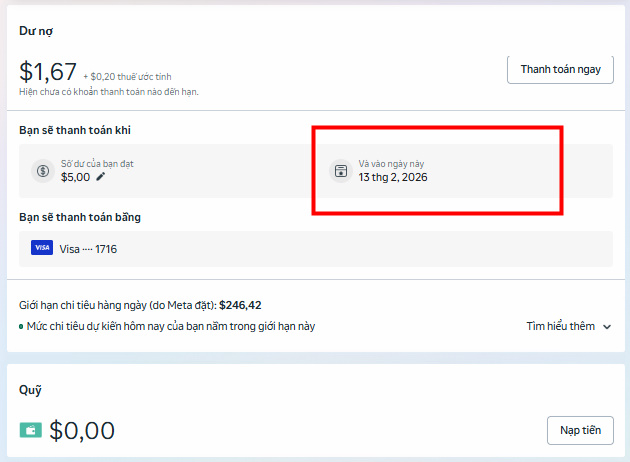630x462 pixels.
Task: Click the pencil edit icon beside $5,00
Action: pyautogui.click(x=100, y=177)
